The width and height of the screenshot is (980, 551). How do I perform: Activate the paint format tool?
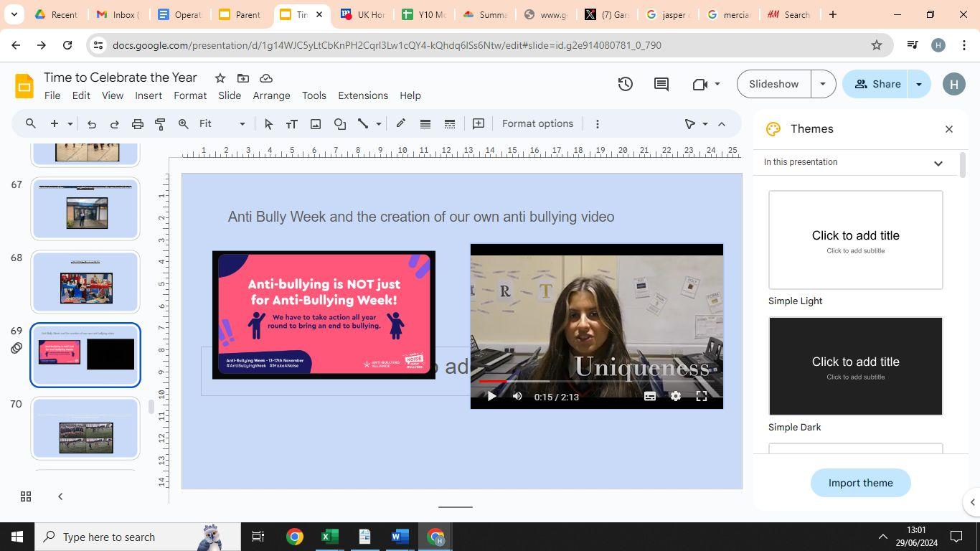point(160,124)
